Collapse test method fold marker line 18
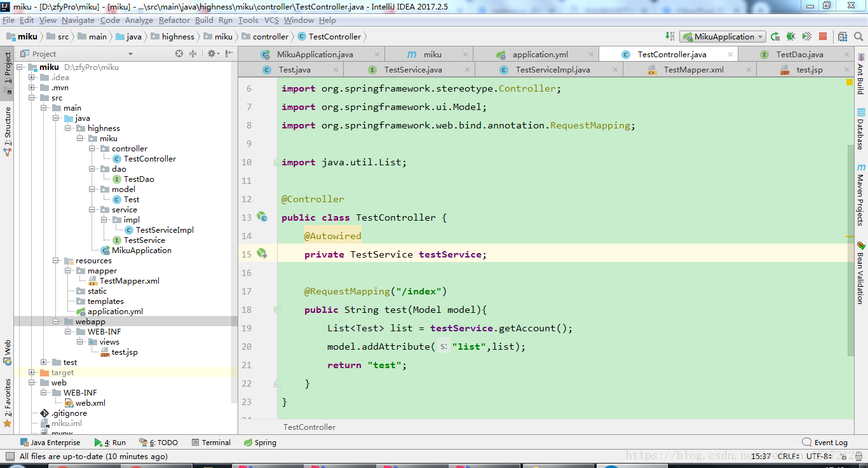This screenshot has width=868, height=468. coord(277,310)
